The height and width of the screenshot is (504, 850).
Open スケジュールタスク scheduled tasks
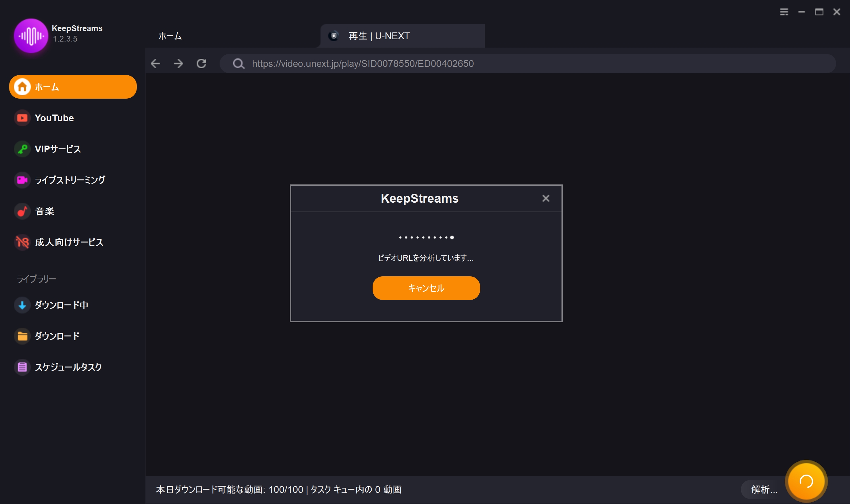point(68,367)
